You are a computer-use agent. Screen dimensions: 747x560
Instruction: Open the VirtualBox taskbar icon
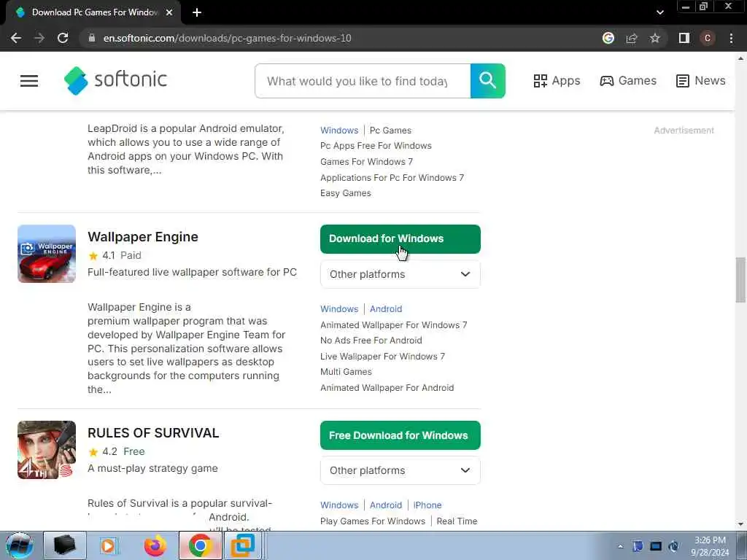(243, 545)
